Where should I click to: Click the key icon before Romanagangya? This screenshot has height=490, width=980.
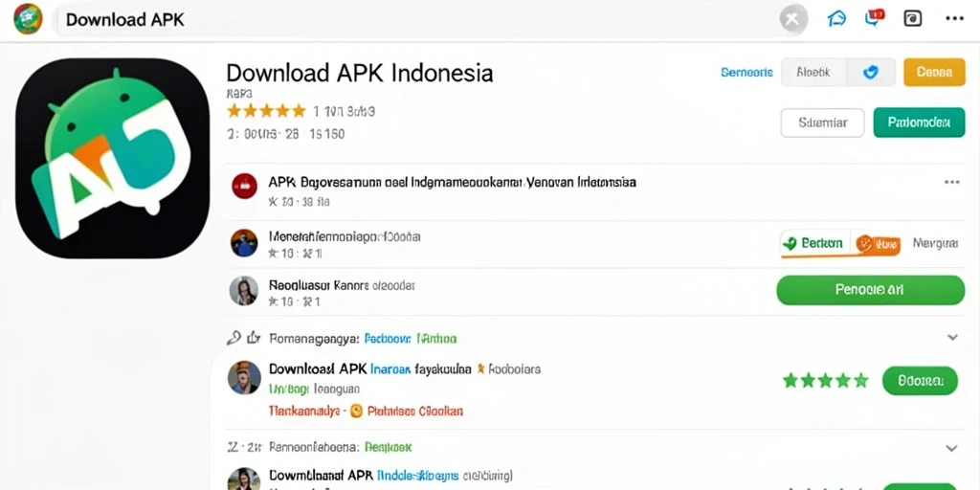234,338
